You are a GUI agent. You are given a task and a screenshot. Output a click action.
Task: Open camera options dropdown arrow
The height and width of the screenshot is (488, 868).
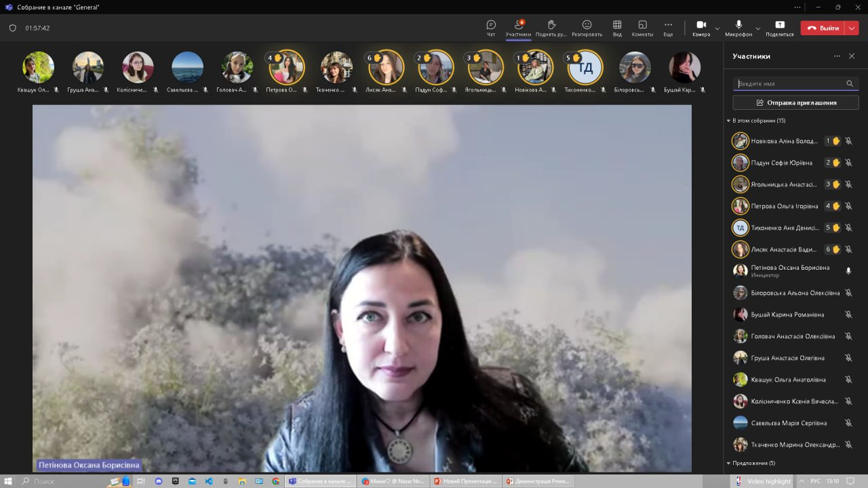[717, 28]
